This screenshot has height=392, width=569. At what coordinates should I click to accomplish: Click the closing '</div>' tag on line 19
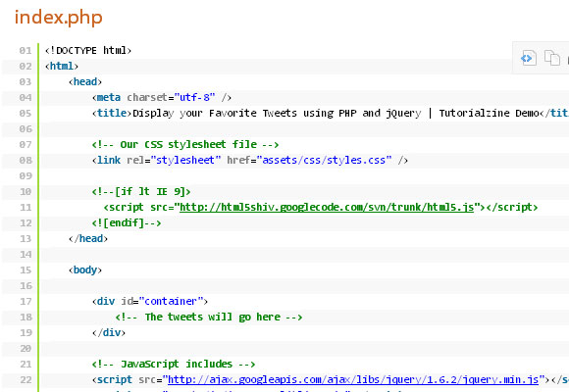[x=109, y=332]
